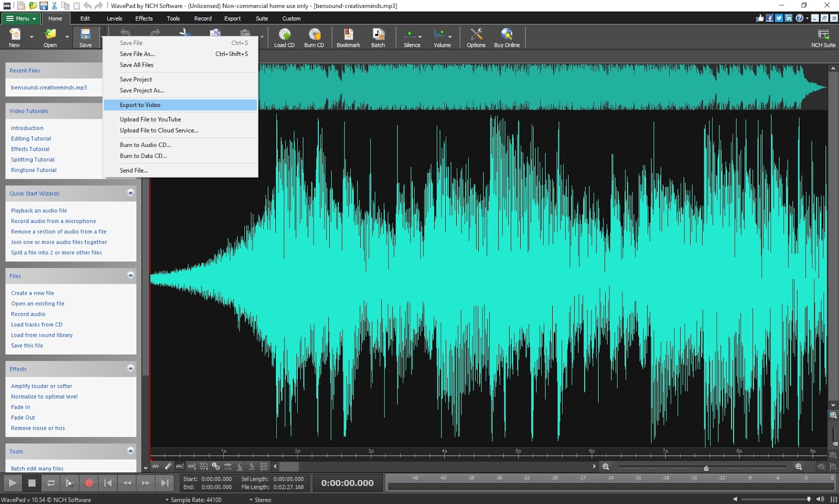Open the Load CD tool
Screen dimensions: 839x504
click(284, 37)
